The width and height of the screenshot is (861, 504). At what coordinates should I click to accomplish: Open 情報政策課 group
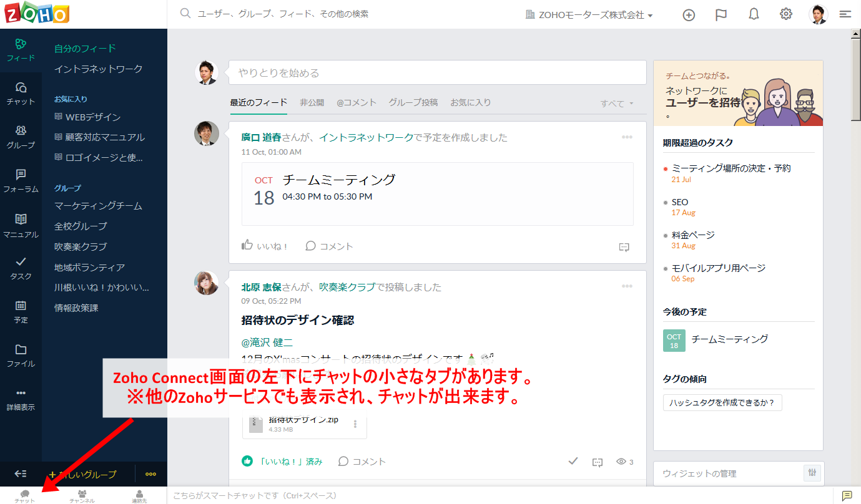point(76,308)
